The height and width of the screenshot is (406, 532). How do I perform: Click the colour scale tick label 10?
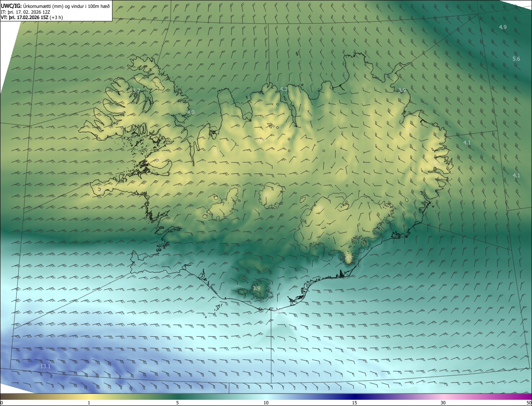(266, 403)
